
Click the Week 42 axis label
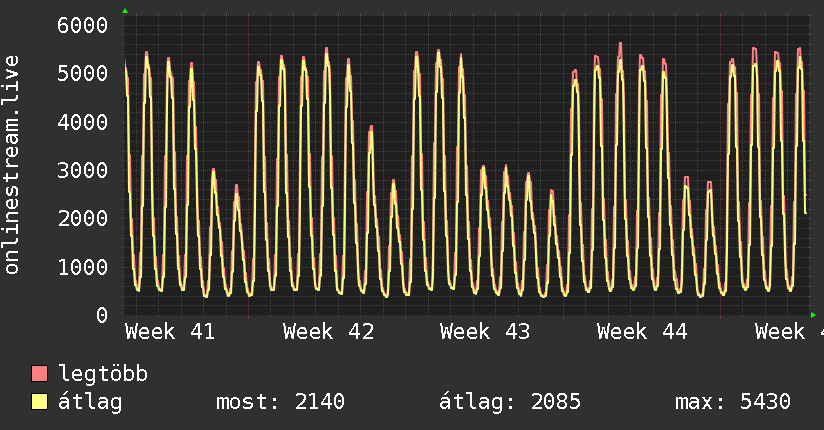click(328, 332)
